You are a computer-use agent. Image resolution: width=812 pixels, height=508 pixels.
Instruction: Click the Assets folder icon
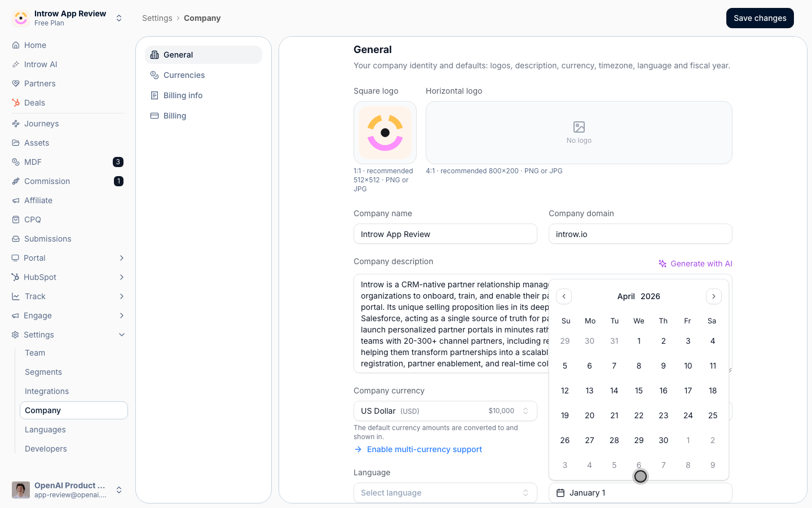[16, 143]
